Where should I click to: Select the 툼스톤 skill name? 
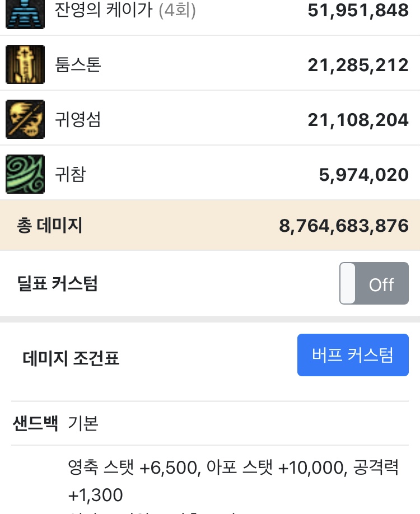78,64
